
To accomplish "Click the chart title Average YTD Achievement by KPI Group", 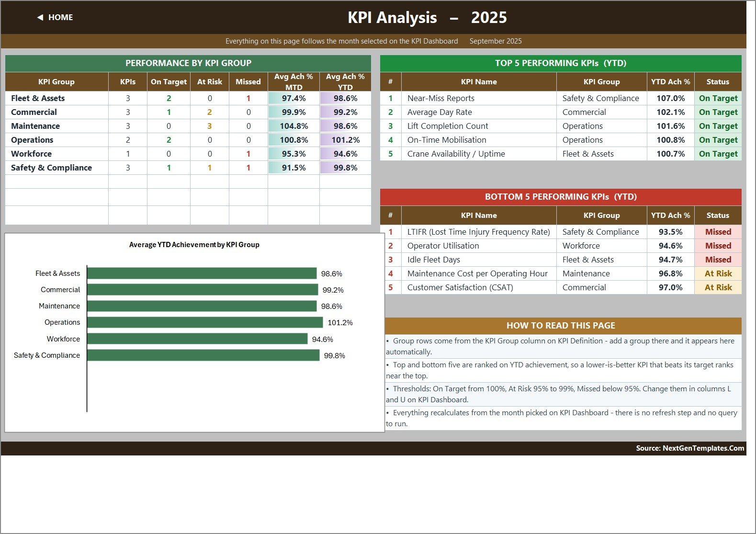I will coord(194,245).
